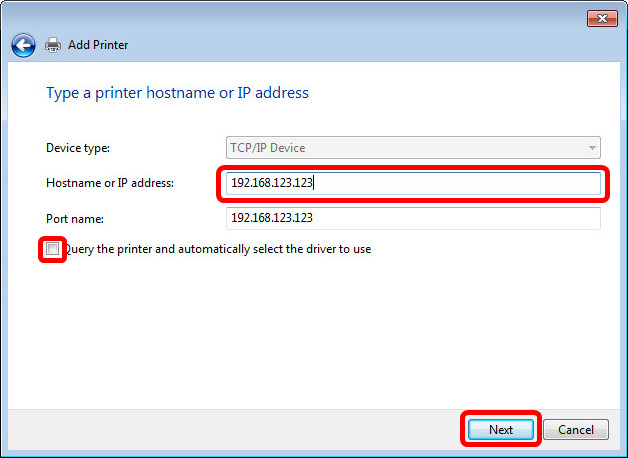The height and width of the screenshot is (458, 628).
Task: Open the Device type combo box
Action: click(413, 148)
